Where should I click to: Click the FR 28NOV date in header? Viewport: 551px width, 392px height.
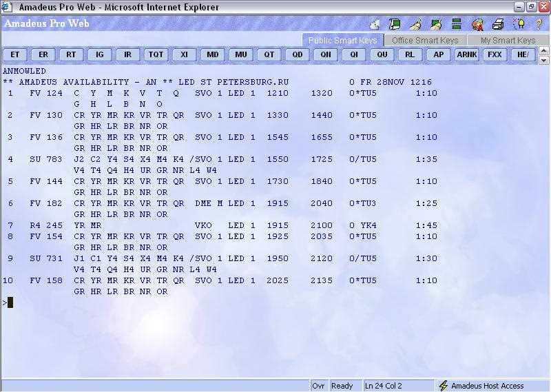click(384, 82)
